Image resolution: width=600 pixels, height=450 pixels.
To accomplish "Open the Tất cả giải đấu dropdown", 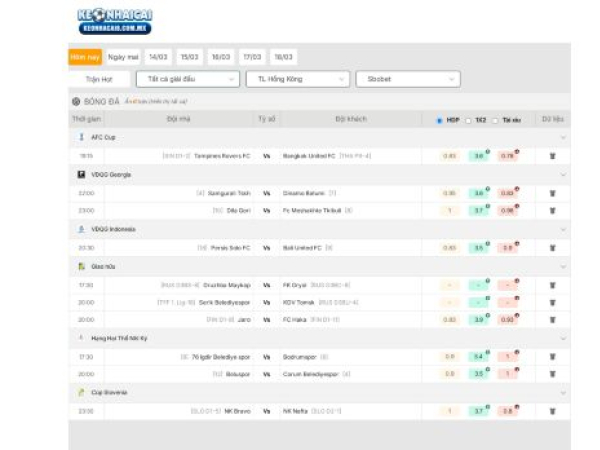I will [188, 78].
